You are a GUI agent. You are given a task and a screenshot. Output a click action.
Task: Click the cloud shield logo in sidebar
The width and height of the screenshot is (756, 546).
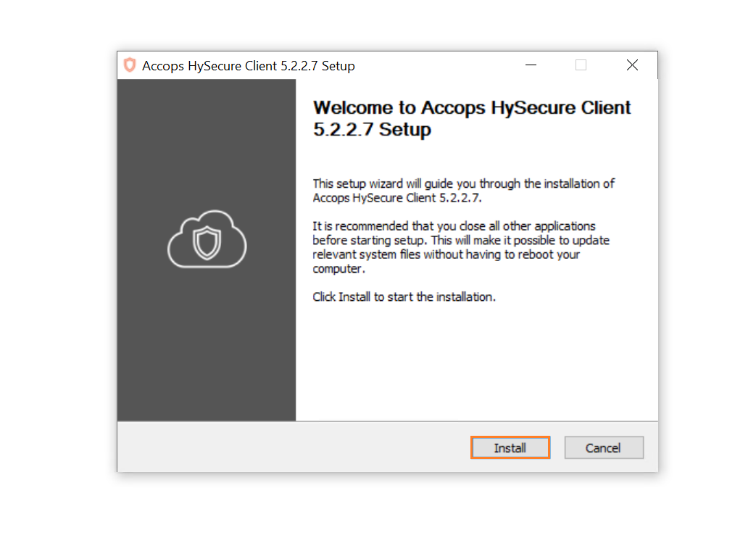pyautogui.click(x=207, y=239)
